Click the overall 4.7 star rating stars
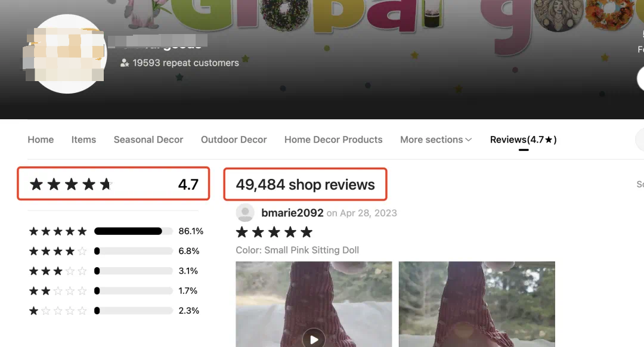This screenshot has width=644, height=347. 70,184
